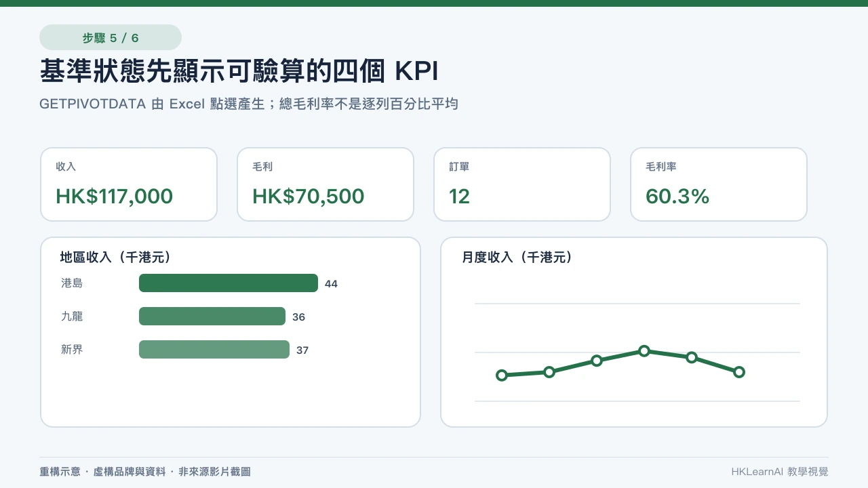Click the GETPIVOTDATA subtitle line
This screenshot has width=868, height=488.
click(249, 104)
